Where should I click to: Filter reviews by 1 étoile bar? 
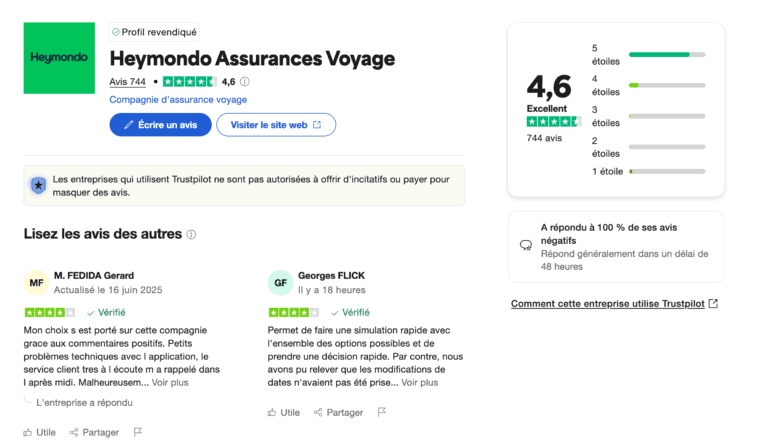point(648,172)
